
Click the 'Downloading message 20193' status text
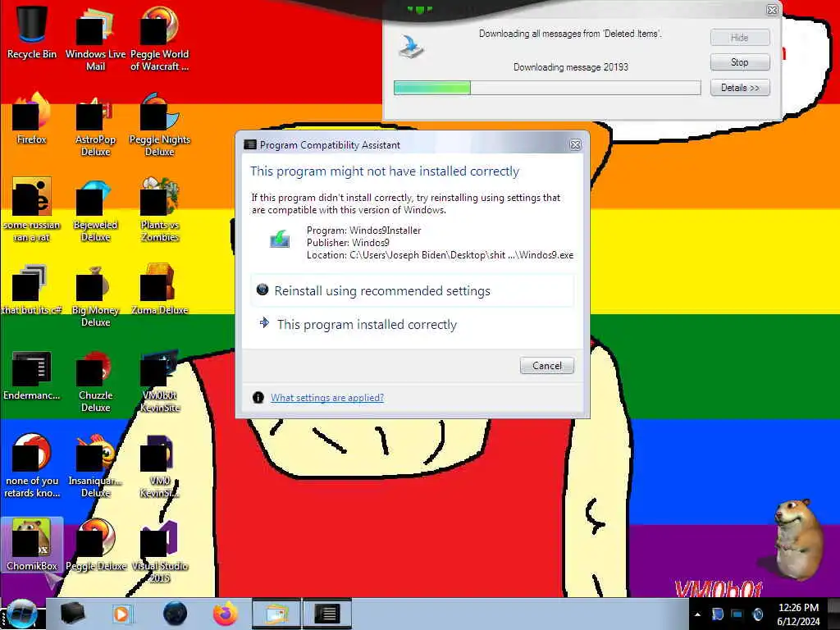pos(571,67)
